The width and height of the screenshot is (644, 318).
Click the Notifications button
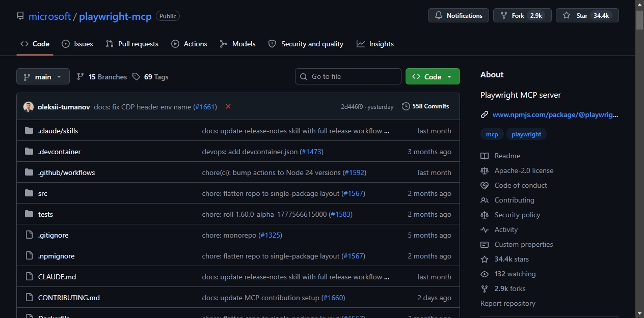click(459, 16)
